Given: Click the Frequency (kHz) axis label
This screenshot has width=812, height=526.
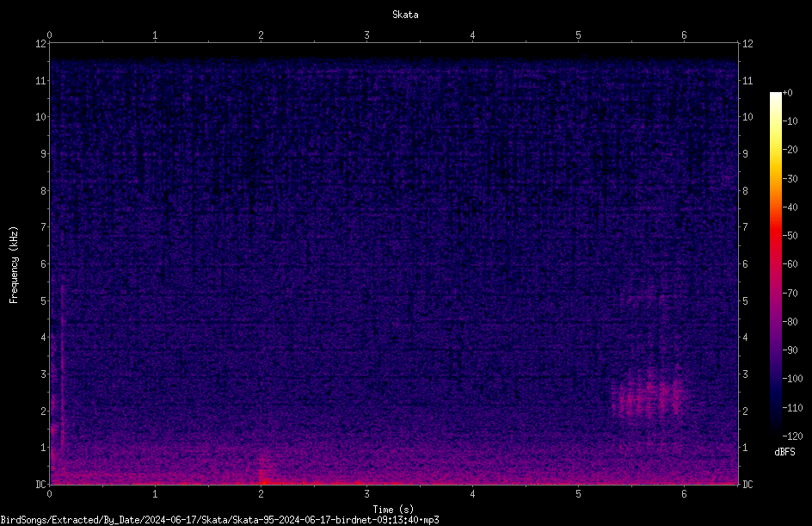Looking at the screenshot, I should pos(14,265).
